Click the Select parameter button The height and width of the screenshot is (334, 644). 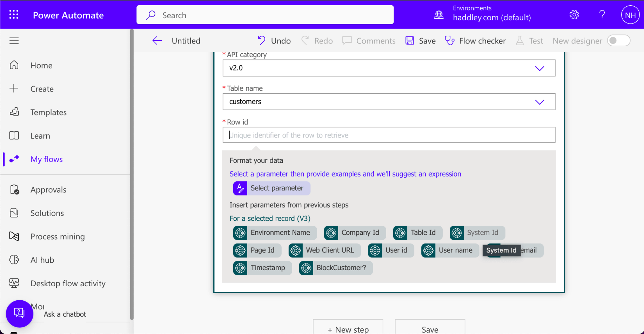[271, 188]
